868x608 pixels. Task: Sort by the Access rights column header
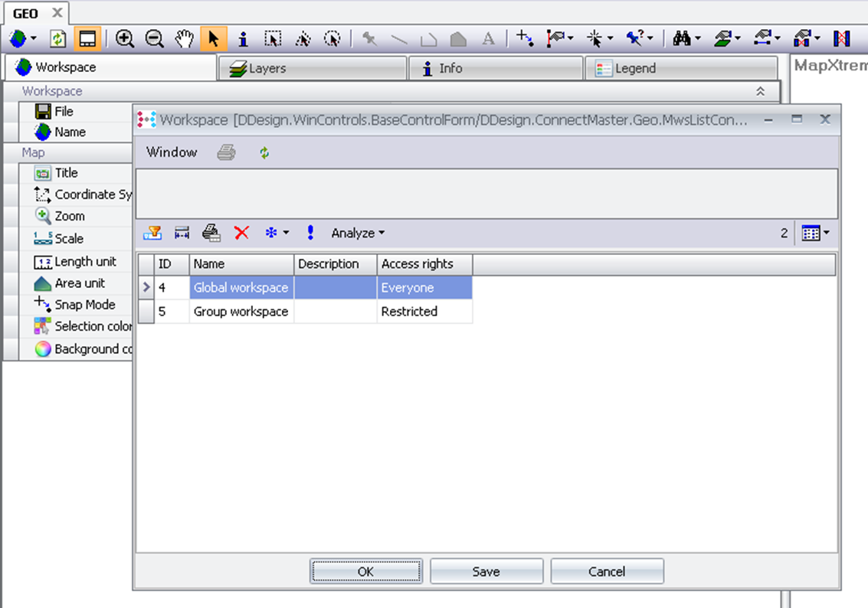(x=424, y=264)
